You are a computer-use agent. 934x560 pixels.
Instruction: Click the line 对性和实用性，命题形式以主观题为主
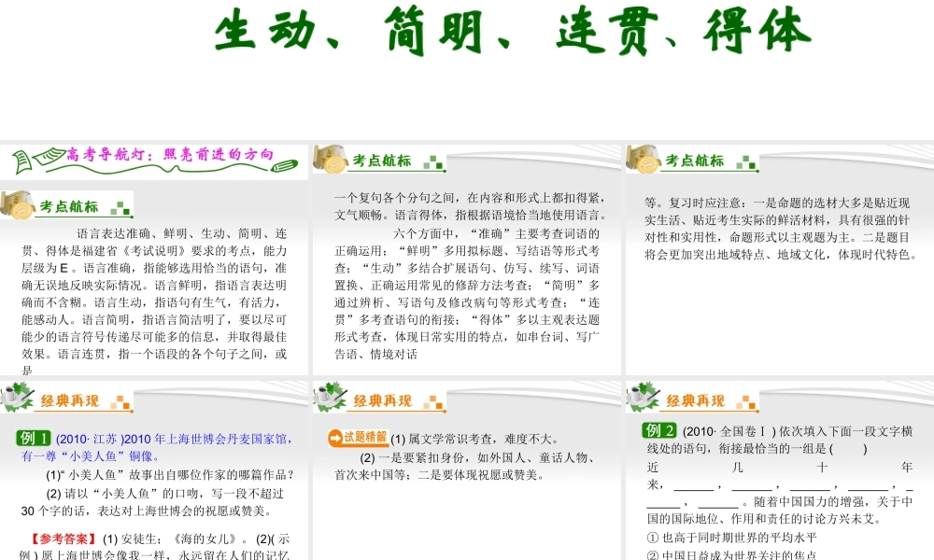click(777, 237)
